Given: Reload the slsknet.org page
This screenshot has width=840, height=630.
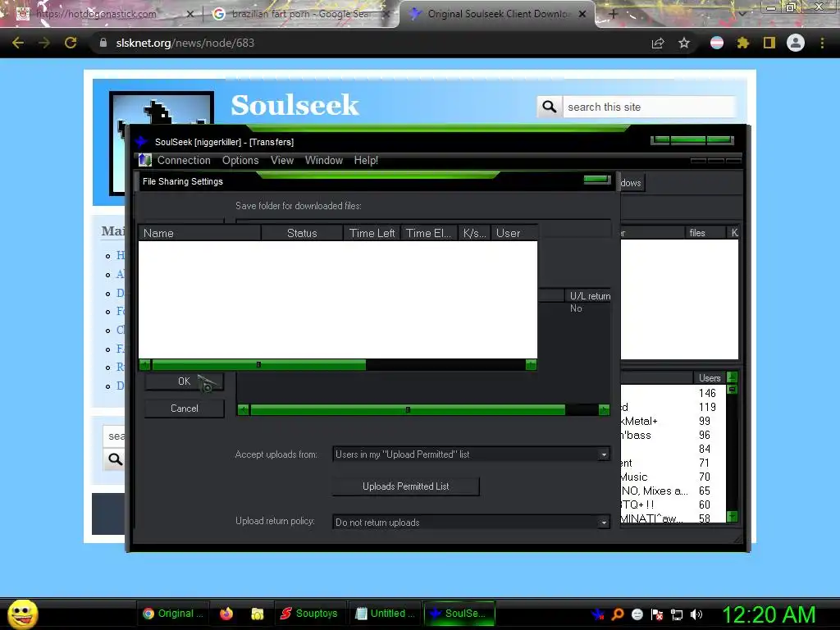Looking at the screenshot, I should (71, 43).
